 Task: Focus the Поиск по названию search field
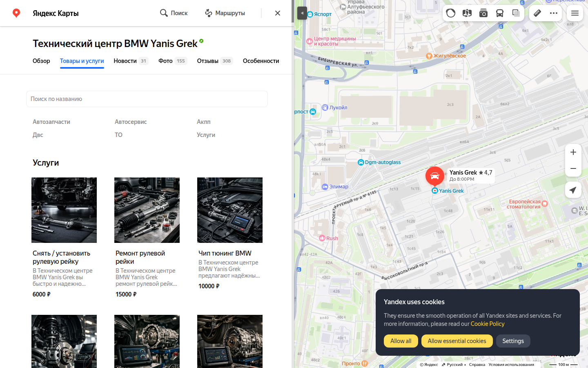(147, 99)
